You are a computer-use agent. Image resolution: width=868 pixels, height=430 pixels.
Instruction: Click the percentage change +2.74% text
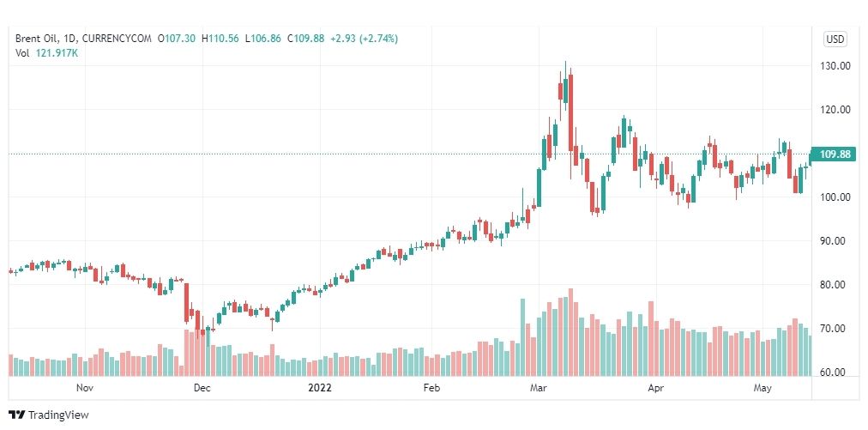pyautogui.click(x=378, y=39)
